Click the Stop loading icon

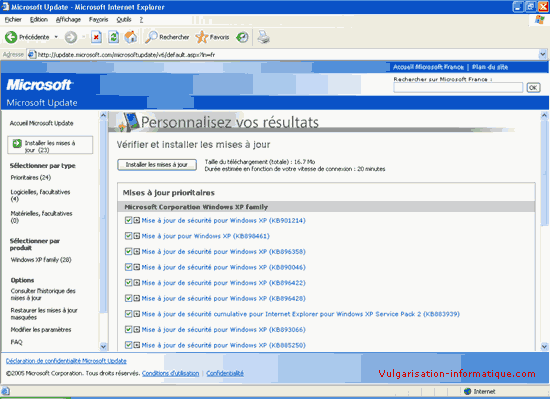coord(96,37)
